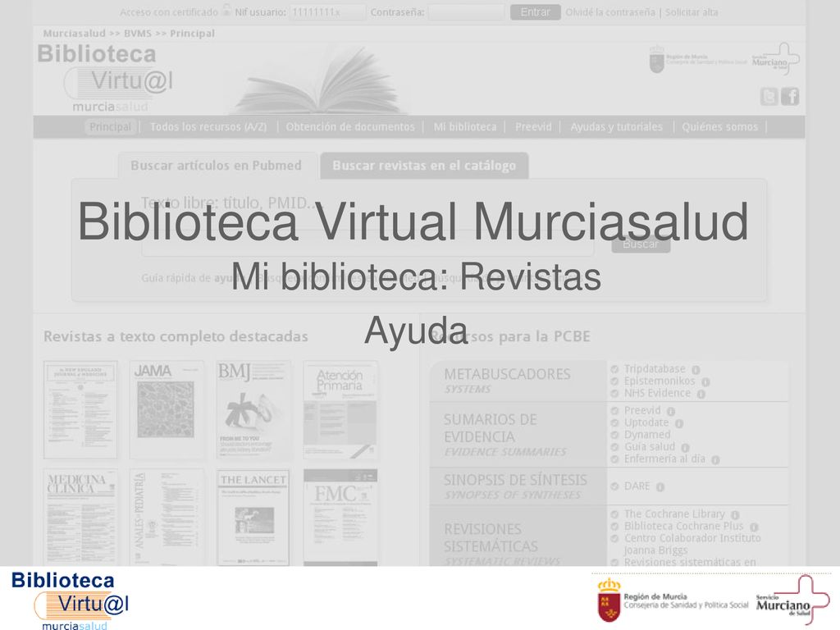The width and height of the screenshot is (840, 630).
Task: Open the NHS Evidence link
Action: click(x=657, y=393)
